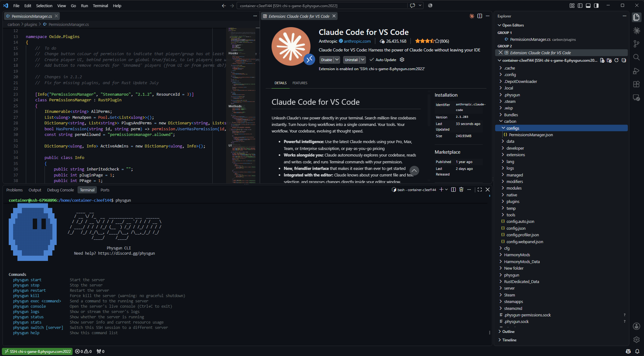
Task: Open the Terminal menu in menu bar
Action: (100, 6)
